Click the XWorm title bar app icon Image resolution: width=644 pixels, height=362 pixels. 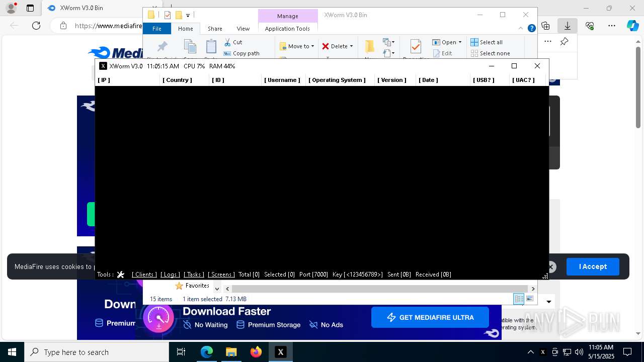[x=103, y=66]
